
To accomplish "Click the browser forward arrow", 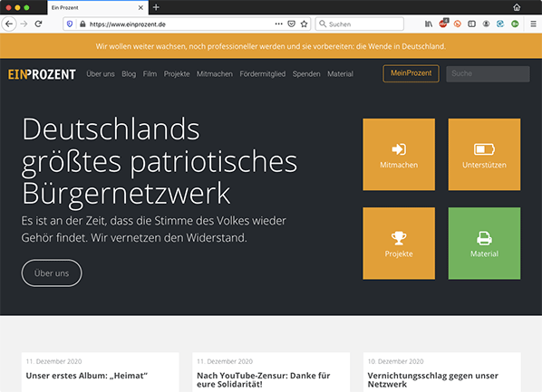I will (24, 24).
